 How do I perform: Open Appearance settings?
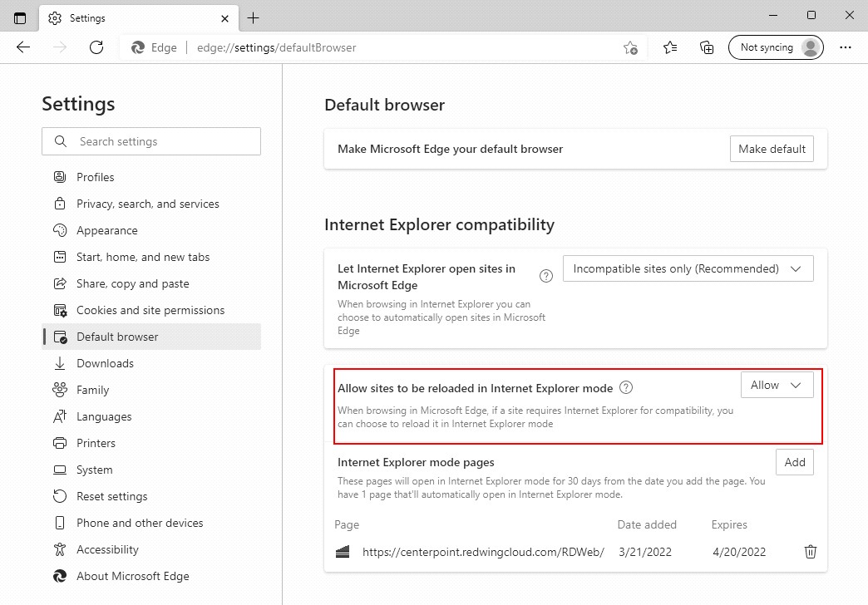pyautogui.click(x=151, y=230)
